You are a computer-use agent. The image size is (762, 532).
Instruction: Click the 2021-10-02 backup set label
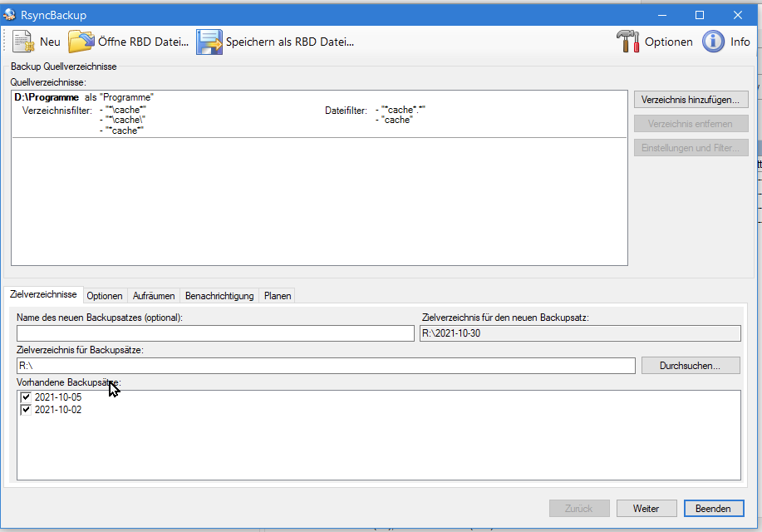(58, 410)
